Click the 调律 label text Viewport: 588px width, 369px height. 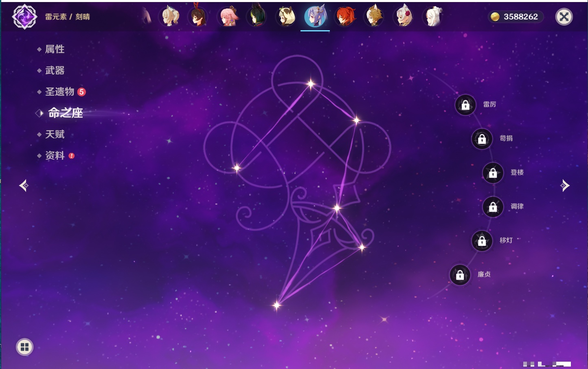[517, 206]
